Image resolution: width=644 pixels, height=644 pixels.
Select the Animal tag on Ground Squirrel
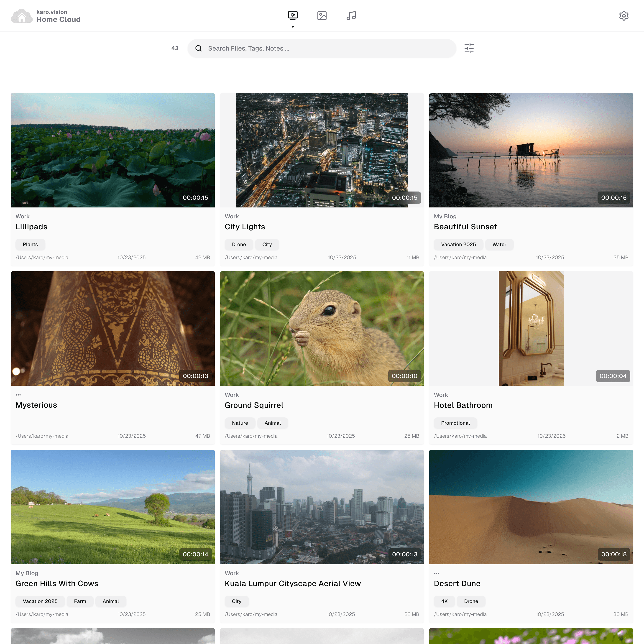tap(273, 423)
